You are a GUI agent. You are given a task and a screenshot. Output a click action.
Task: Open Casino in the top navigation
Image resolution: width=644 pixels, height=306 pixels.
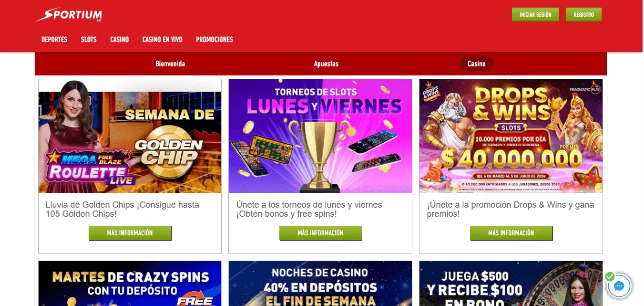(x=120, y=40)
